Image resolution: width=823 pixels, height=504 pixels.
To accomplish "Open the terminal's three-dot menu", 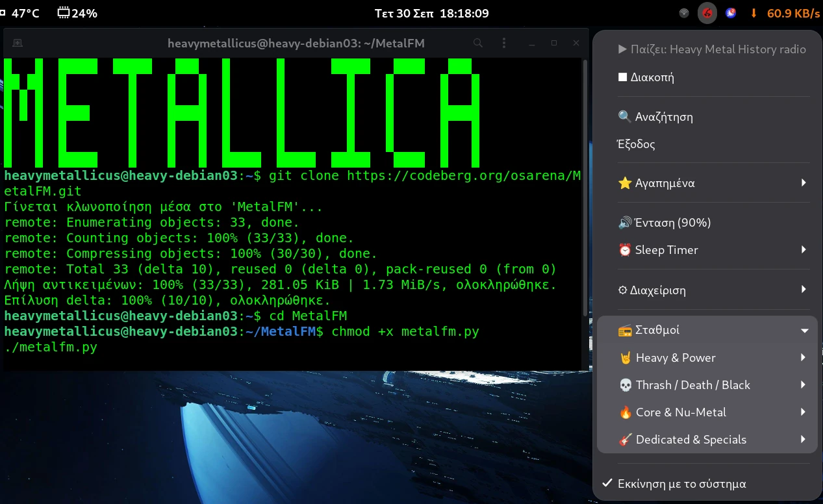I will [504, 44].
